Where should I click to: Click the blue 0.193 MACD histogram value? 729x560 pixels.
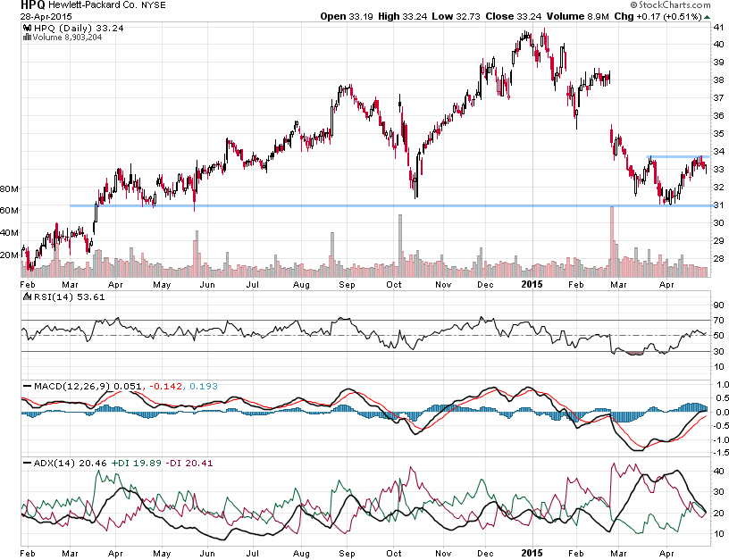[x=203, y=386]
